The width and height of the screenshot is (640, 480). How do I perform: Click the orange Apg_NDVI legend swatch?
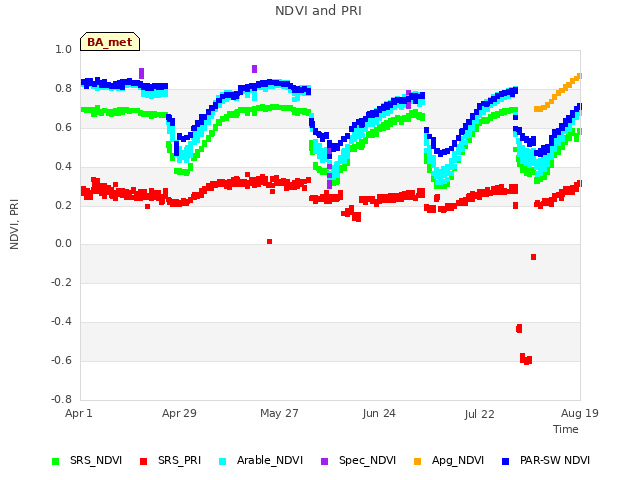pyautogui.click(x=417, y=461)
